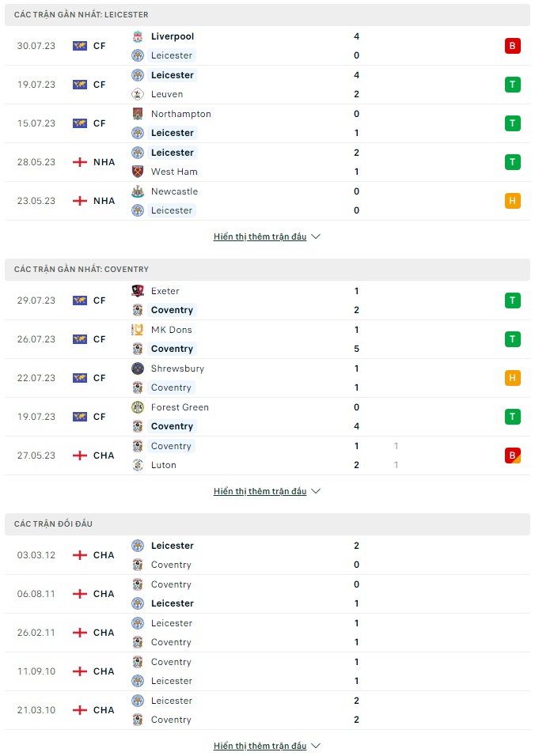Expand more Coventry recent matches
This screenshot has width=535, height=756.
(267, 491)
